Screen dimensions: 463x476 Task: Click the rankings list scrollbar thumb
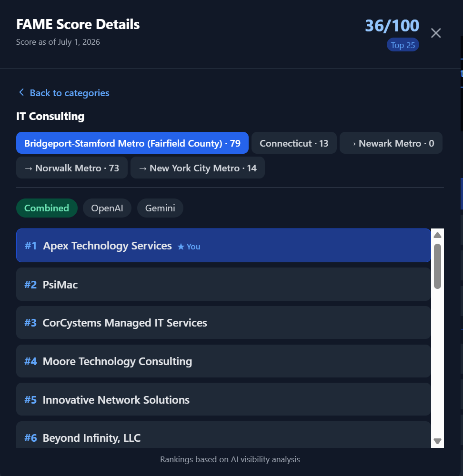point(437,266)
